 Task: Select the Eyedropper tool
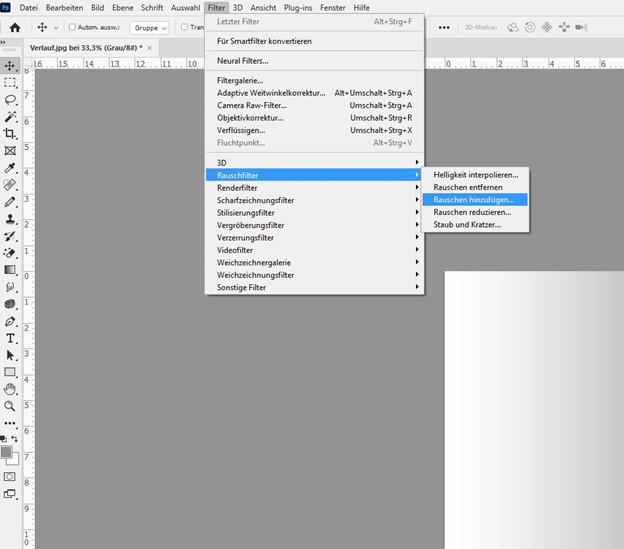10,168
